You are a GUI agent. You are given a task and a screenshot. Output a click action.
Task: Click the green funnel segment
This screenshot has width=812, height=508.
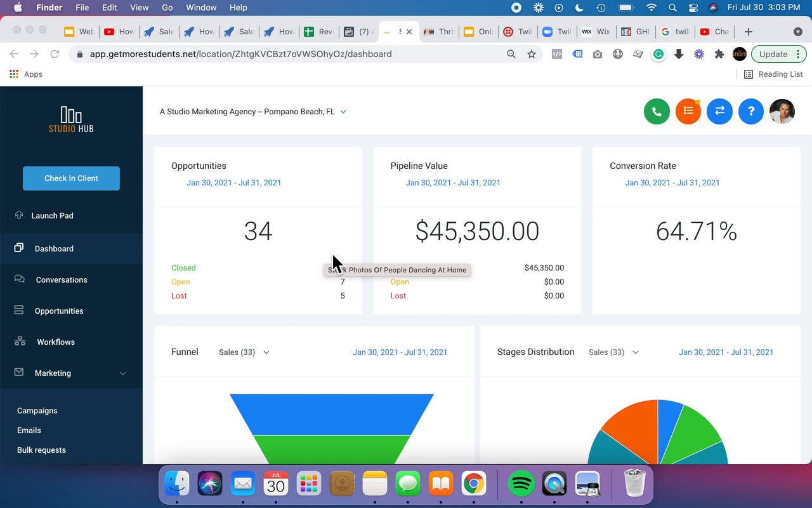332,449
